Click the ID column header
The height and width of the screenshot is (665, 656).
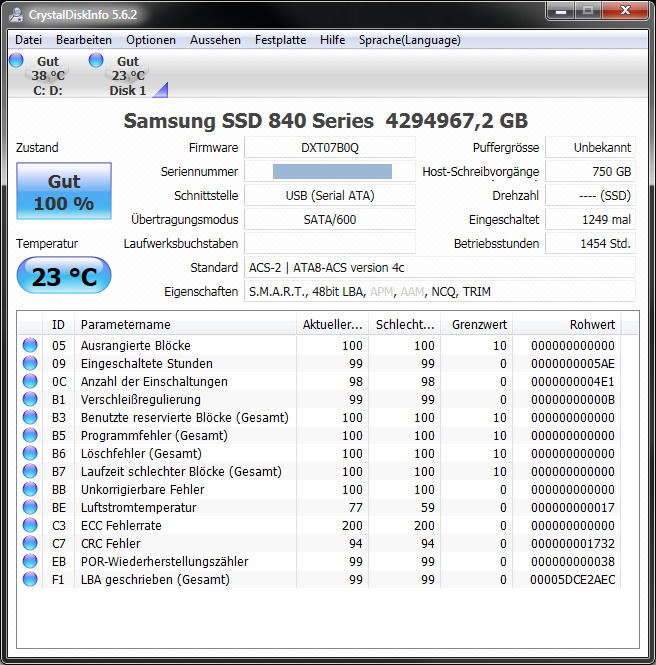59,324
